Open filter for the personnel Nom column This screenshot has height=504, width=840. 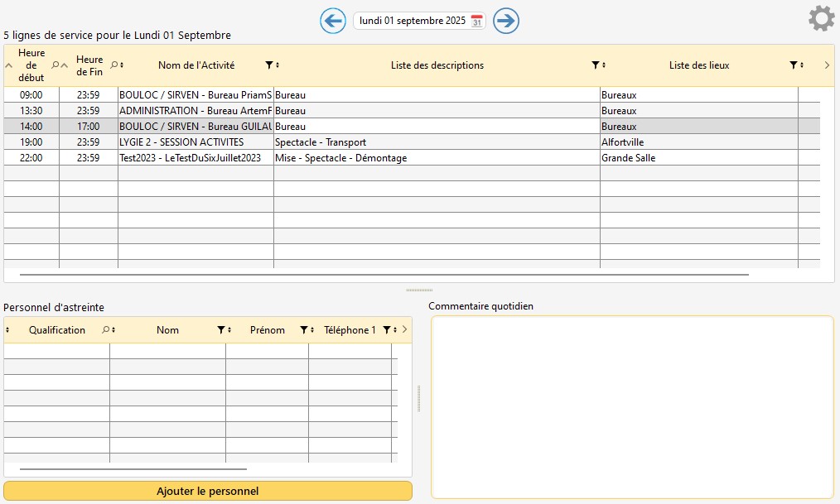pos(220,330)
